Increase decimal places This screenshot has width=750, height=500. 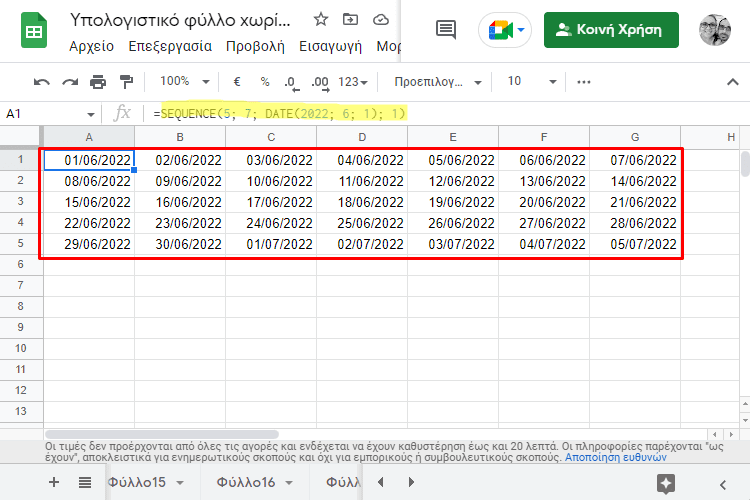pyautogui.click(x=320, y=82)
